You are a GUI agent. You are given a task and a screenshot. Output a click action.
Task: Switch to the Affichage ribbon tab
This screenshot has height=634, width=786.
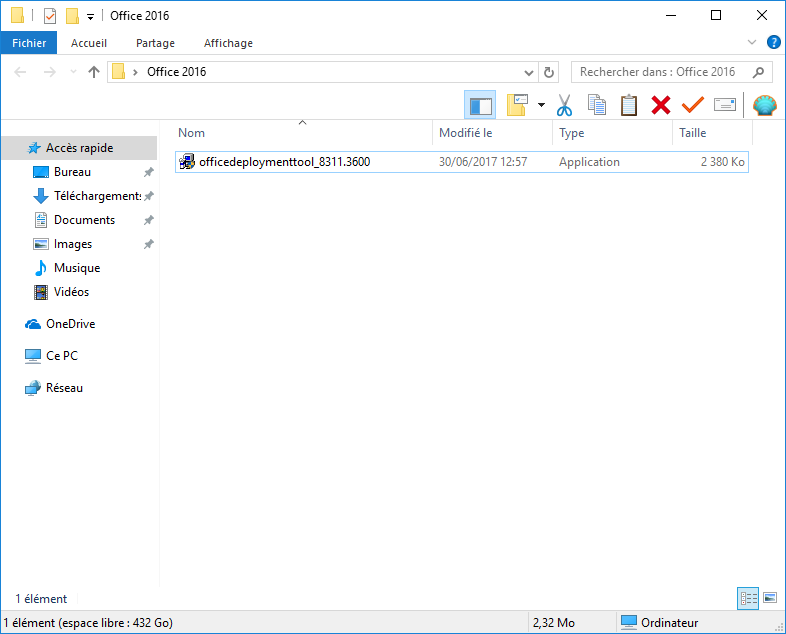click(228, 43)
